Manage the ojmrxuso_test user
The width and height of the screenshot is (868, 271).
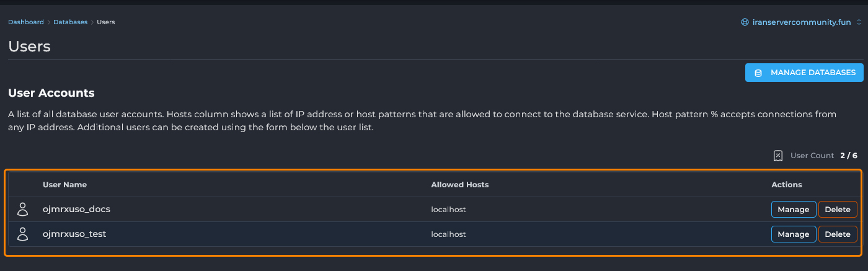pyautogui.click(x=793, y=234)
